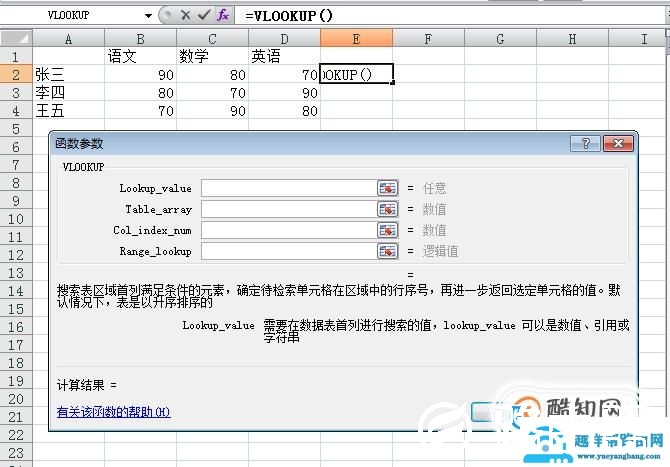
Task: Select column D header
Action: (x=284, y=39)
